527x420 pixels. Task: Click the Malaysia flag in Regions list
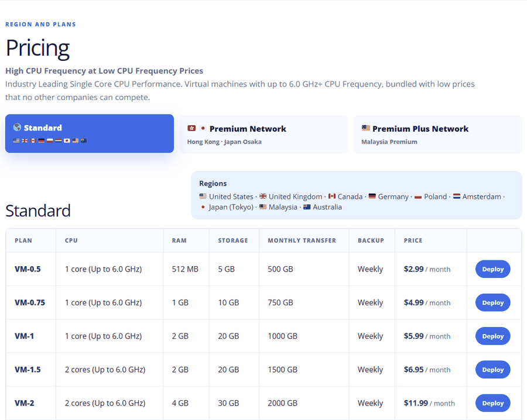(263, 207)
